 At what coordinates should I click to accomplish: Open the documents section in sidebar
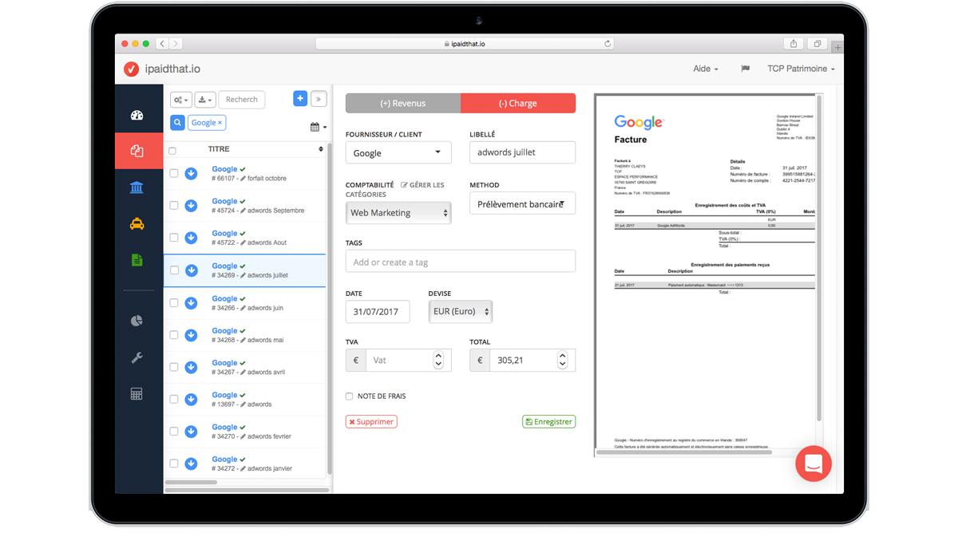pos(137,151)
